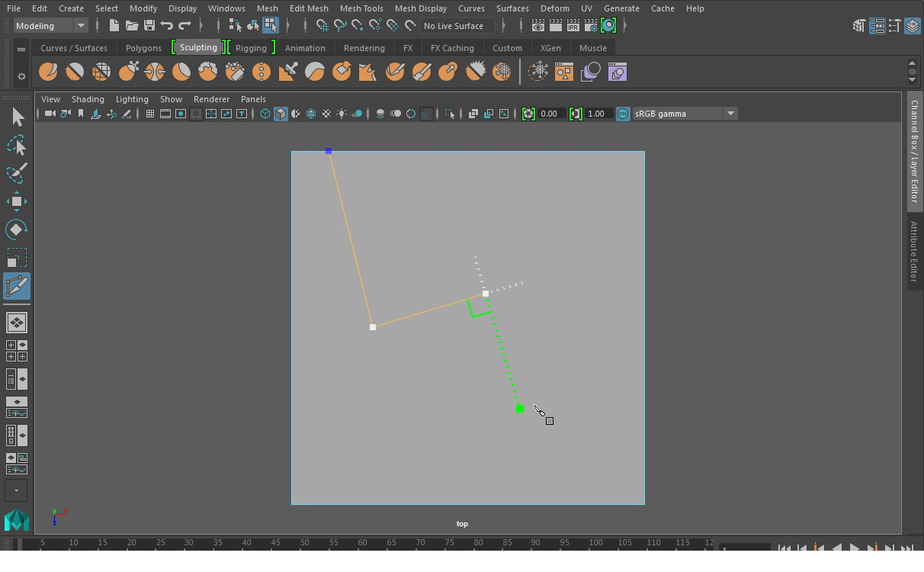Open the sRGB gamma view transform dropdown
This screenshot has width=924, height=572.
coord(685,114)
